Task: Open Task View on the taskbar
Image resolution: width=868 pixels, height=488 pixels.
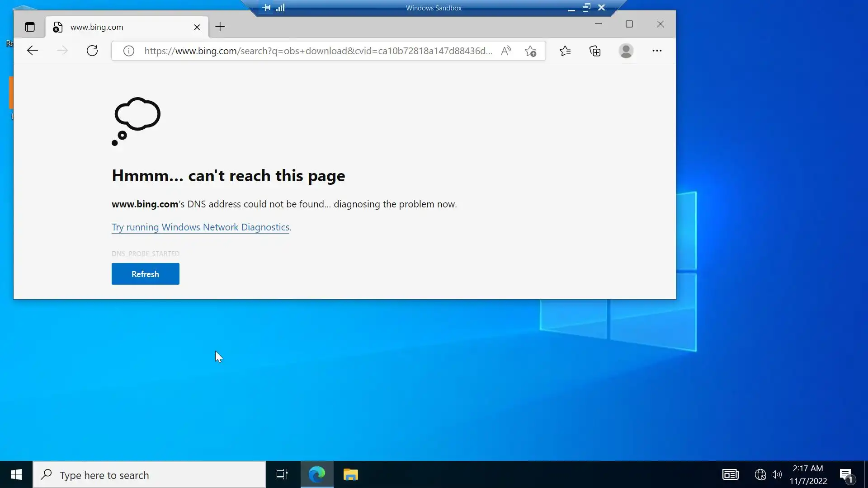Action: click(x=282, y=474)
